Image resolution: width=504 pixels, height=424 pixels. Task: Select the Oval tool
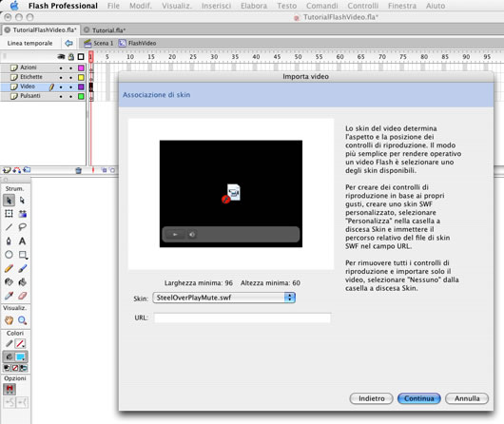coord(9,255)
